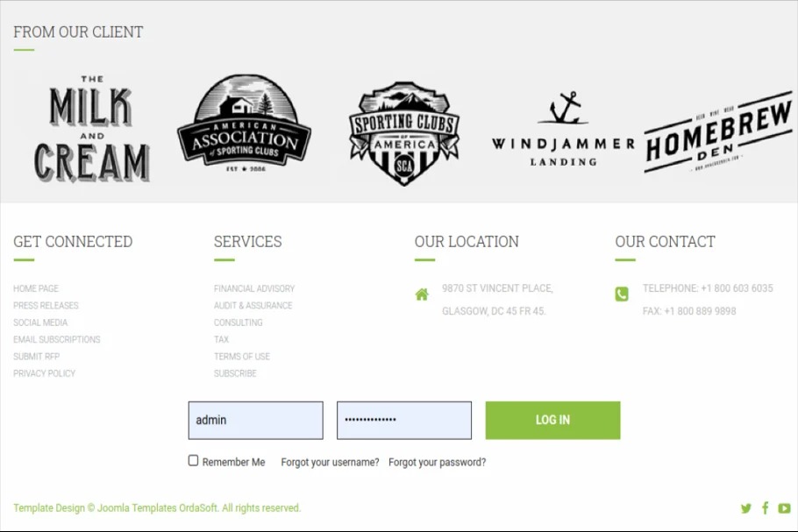Open the Twitter icon in footer

click(746, 508)
